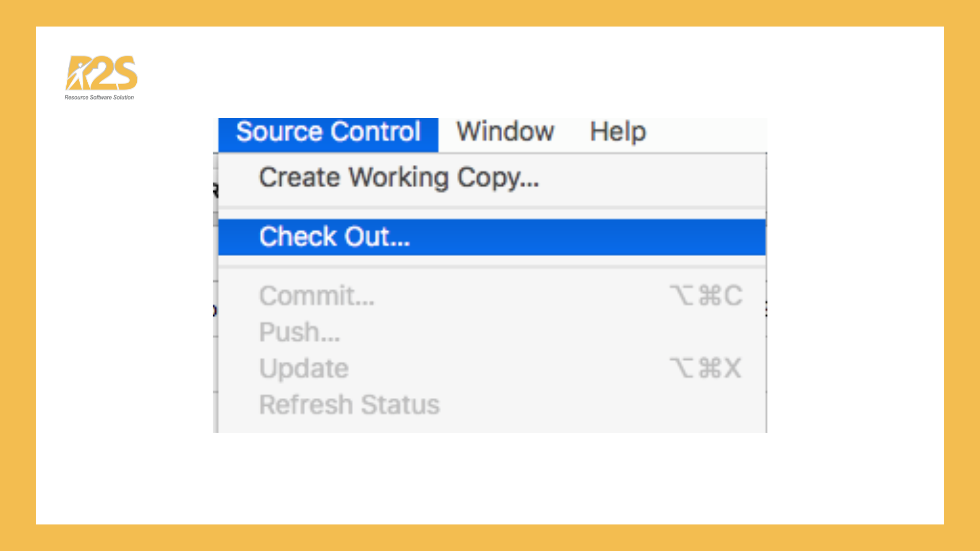Click the Option-Command-C shortcut beside Commit
Screen dimensions: 980x551
tap(706, 296)
